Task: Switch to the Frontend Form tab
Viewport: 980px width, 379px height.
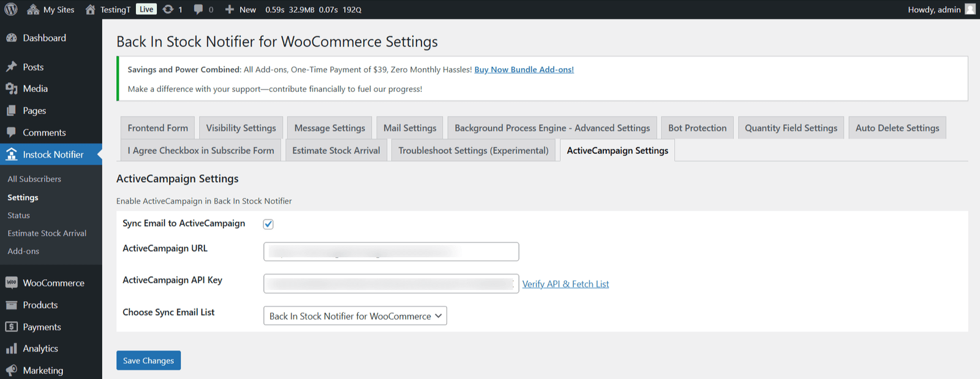Action: click(158, 128)
